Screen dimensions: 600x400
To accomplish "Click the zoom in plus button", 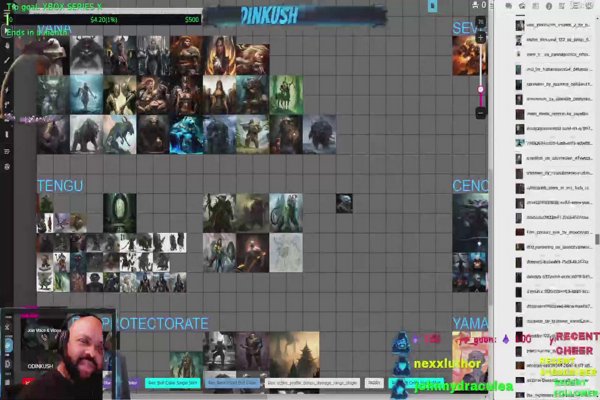I will [481, 38].
